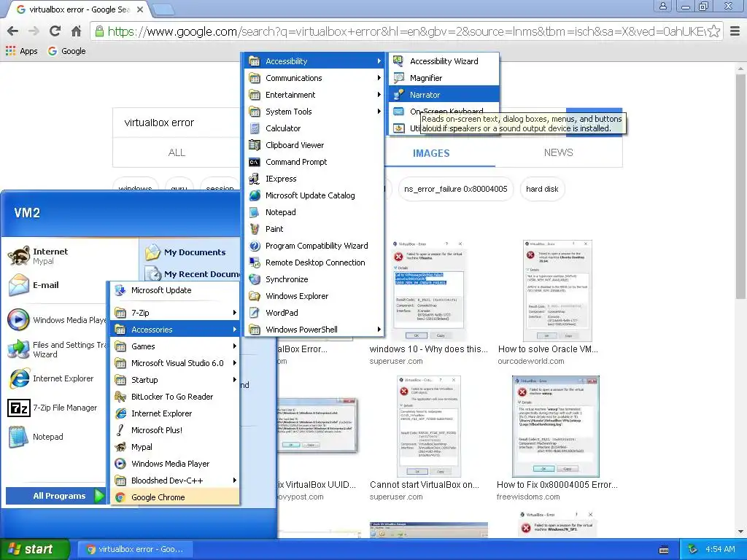Click the Remote Desktop Connection icon
The height and width of the screenshot is (560, 747).
(255, 262)
